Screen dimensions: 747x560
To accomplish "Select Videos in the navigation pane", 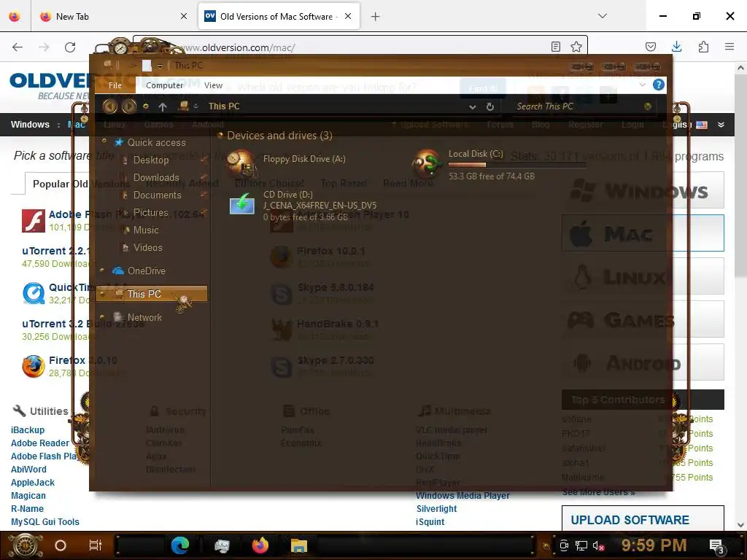I will pos(147,248).
